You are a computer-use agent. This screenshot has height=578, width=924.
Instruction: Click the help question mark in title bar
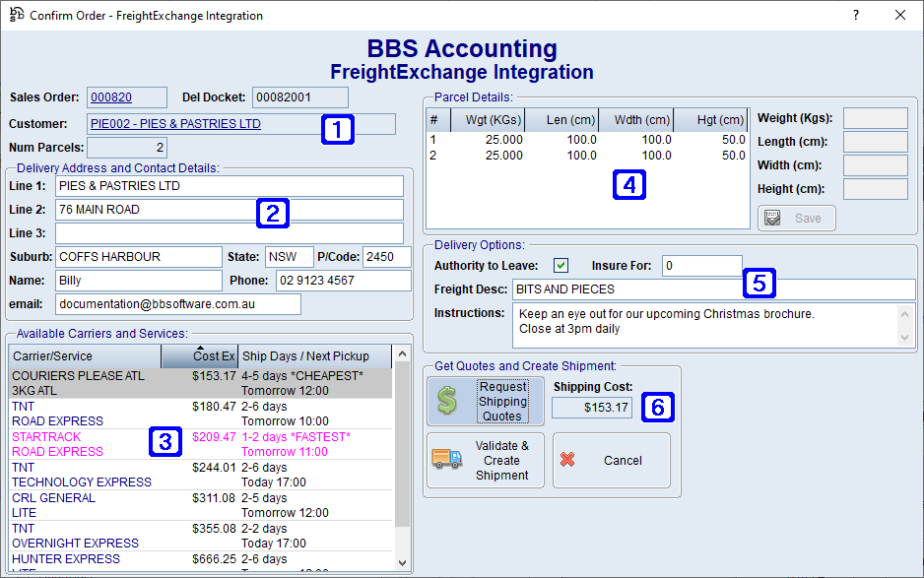(x=855, y=15)
